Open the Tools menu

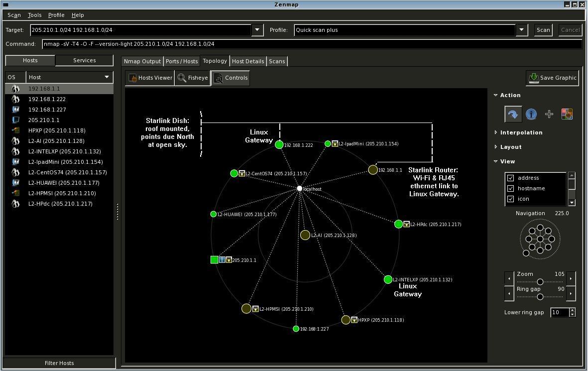pos(34,15)
